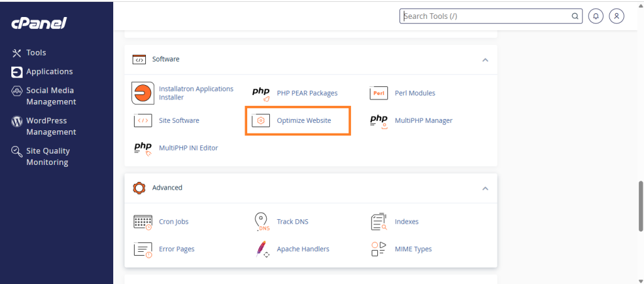Open the MIME Types link

point(413,249)
